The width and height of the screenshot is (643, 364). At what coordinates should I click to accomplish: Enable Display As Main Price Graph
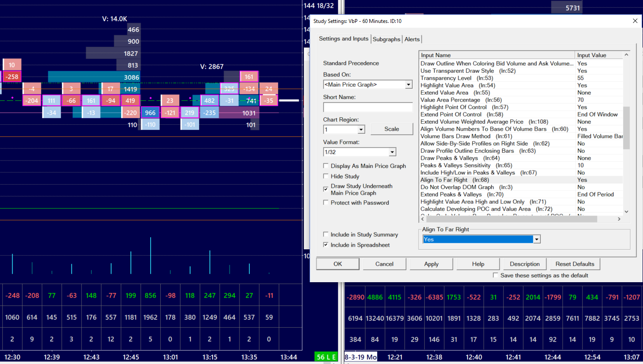click(326, 166)
